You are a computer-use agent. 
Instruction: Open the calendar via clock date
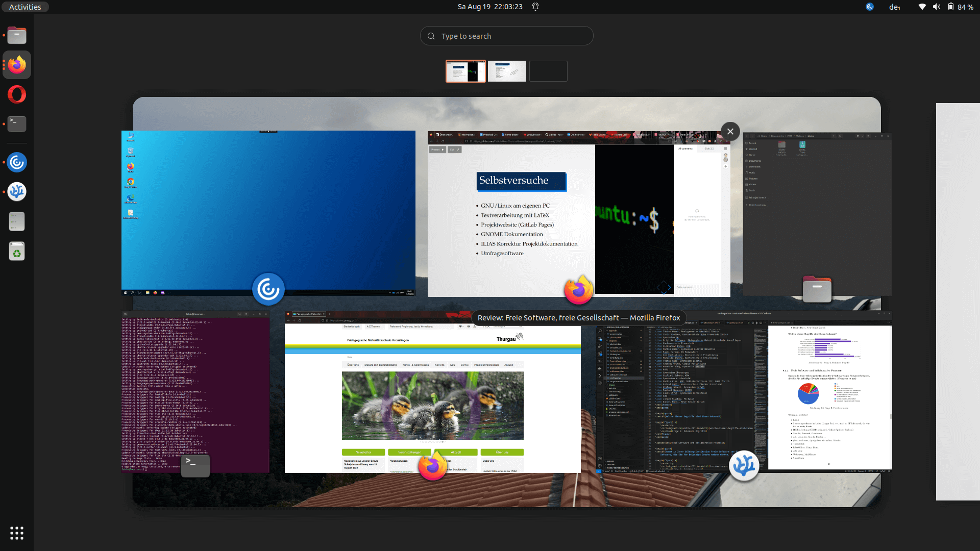tap(489, 7)
